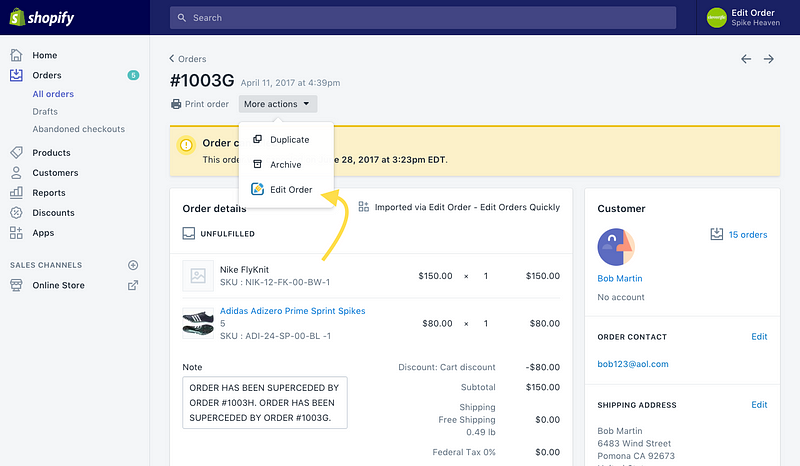Click the Shopify logo
The width and height of the screenshot is (800, 466).
[42, 17]
